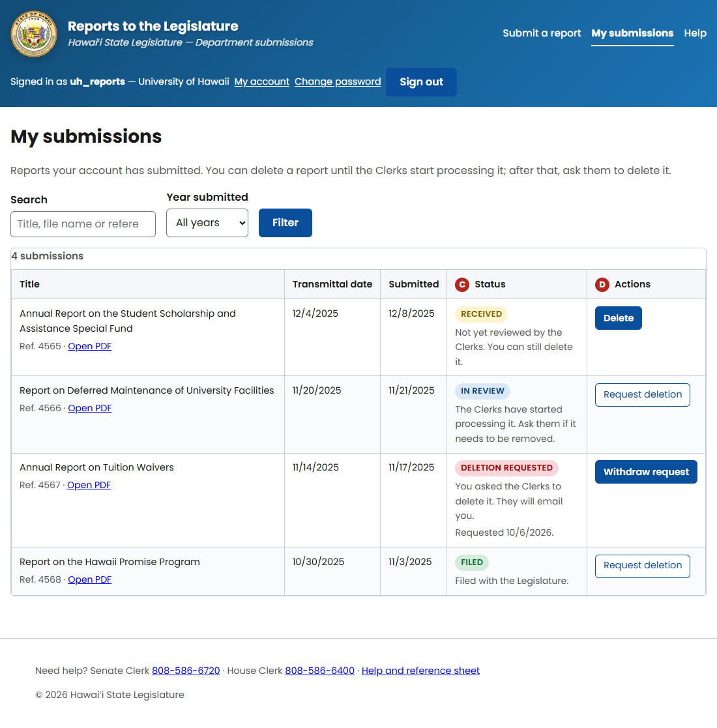Viewport: 717px width, 728px height.
Task: Select the Annual Report on Tuition Waivers title
Action: (x=96, y=467)
